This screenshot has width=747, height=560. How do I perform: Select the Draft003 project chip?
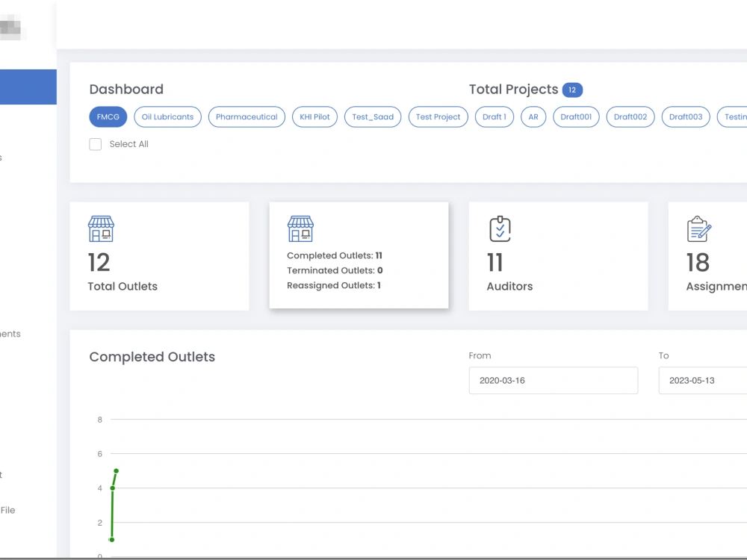click(686, 116)
